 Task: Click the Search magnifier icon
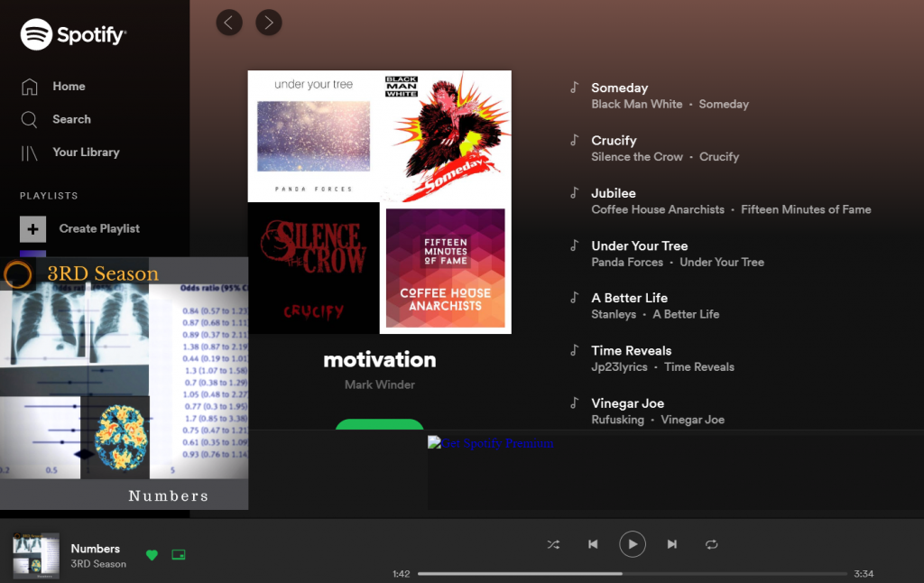(x=29, y=120)
